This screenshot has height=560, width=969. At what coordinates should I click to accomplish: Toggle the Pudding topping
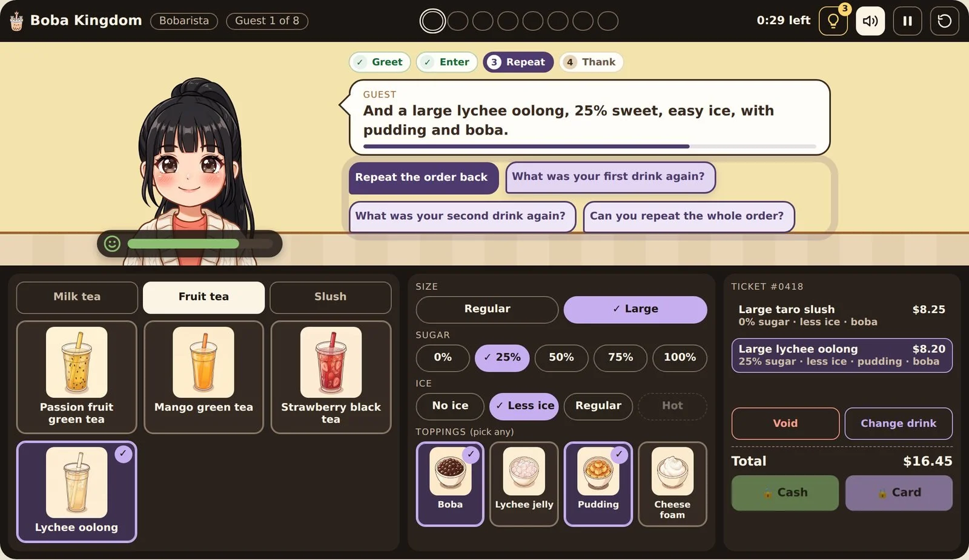point(598,484)
